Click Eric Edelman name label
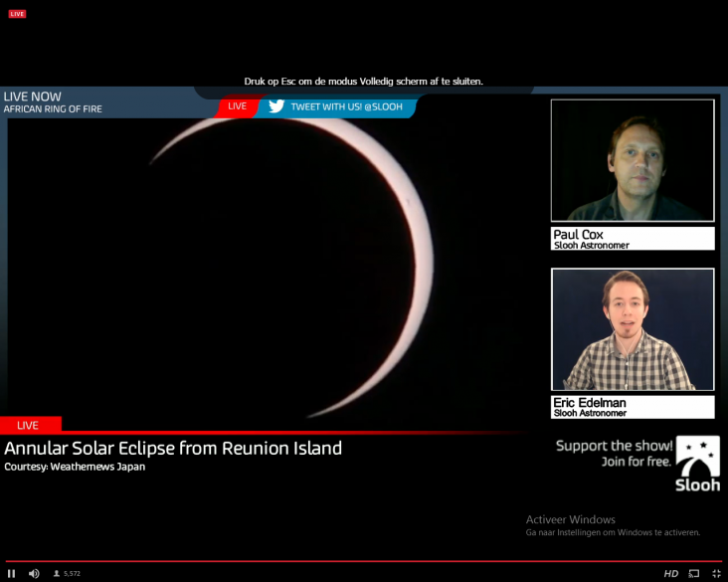 coord(633,407)
